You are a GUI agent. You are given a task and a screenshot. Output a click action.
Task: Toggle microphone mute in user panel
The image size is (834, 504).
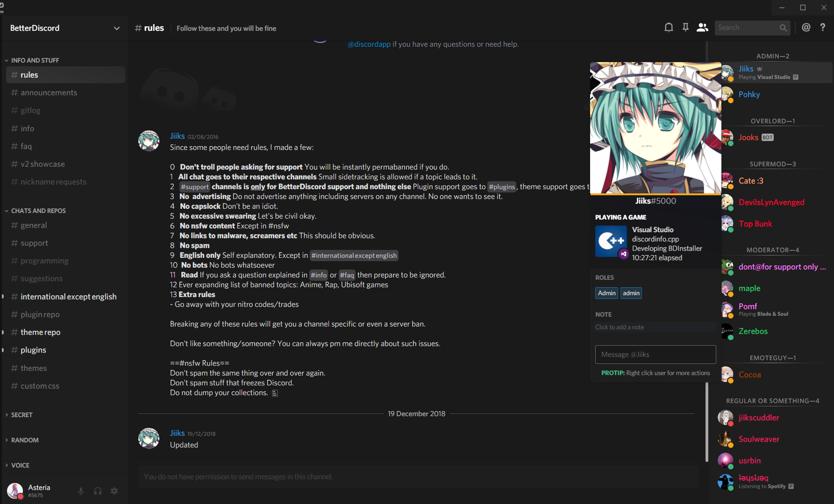(x=81, y=491)
